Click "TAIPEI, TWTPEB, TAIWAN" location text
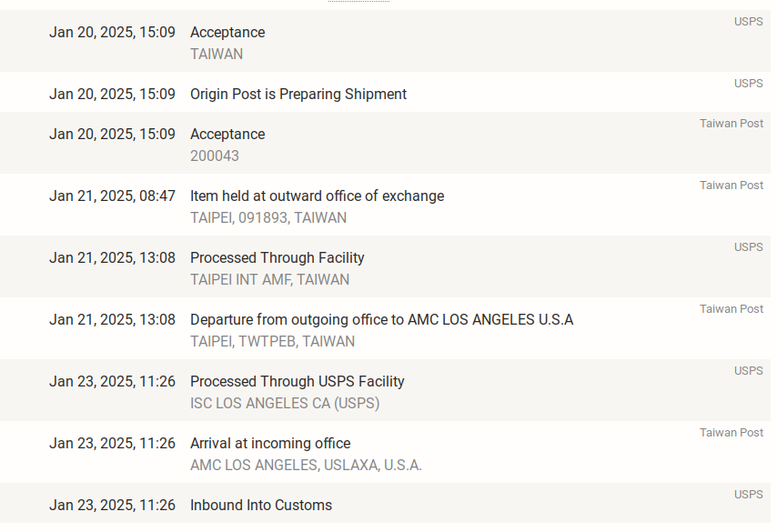This screenshot has width=777, height=532. [x=272, y=342]
